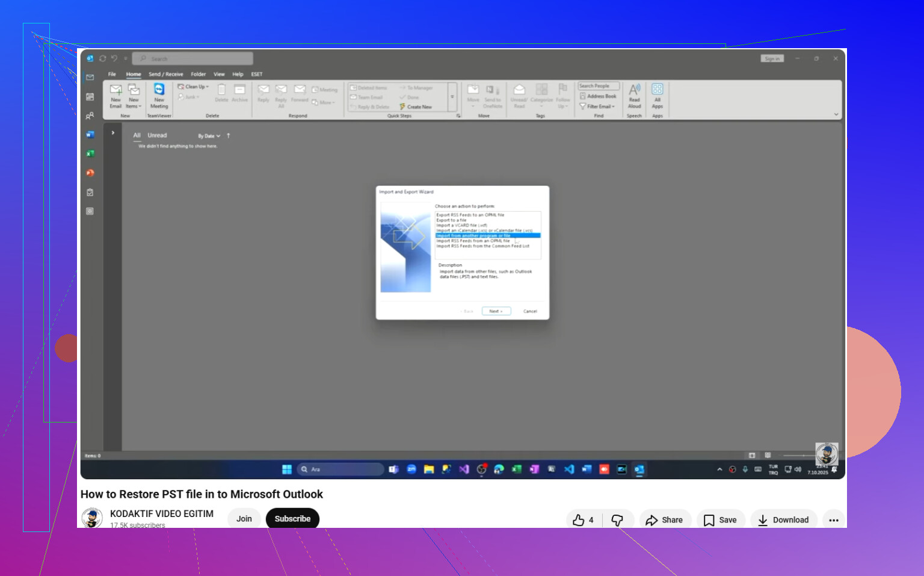Click the Sign in button
Screen dimensions: 924x576
[x=772, y=58]
